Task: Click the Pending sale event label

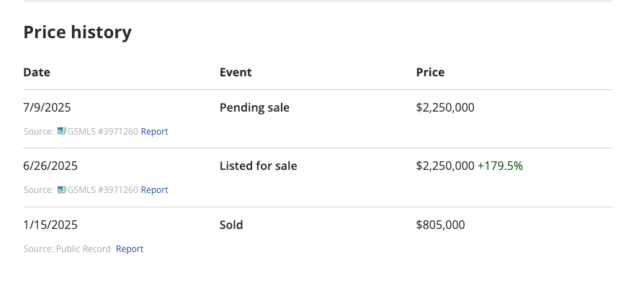Action: 254,107
